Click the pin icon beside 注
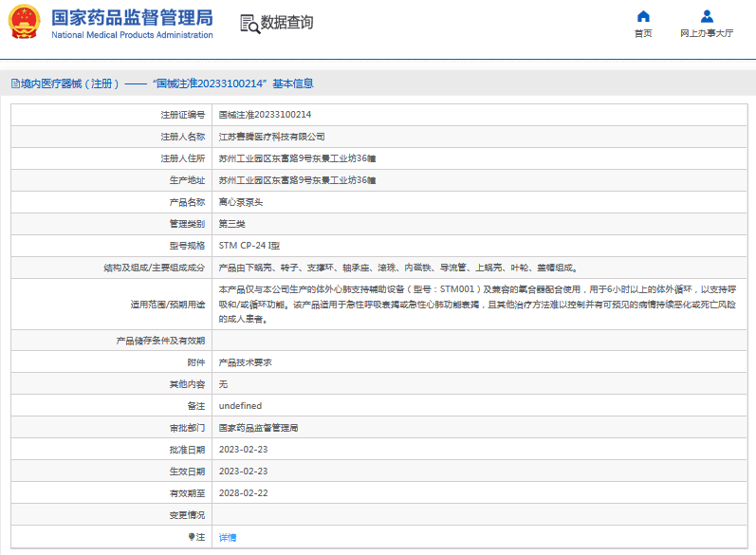The height and width of the screenshot is (555, 756). 192,537
